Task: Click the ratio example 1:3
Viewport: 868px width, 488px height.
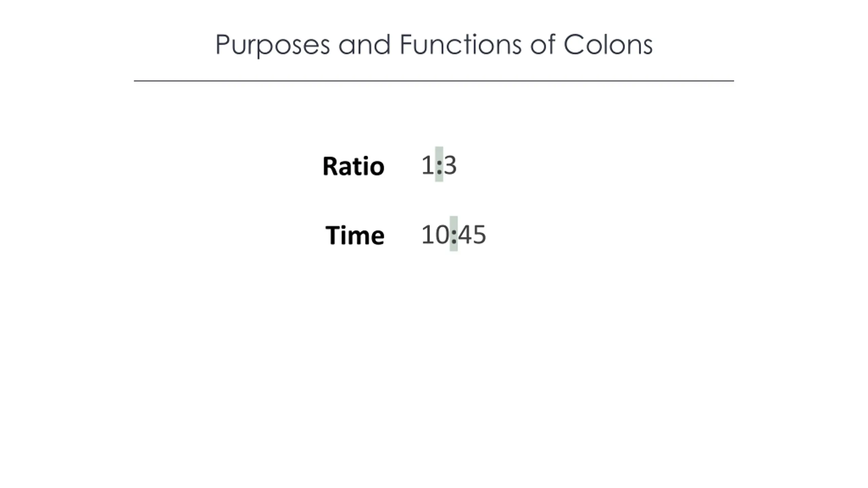Action: (x=439, y=165)
